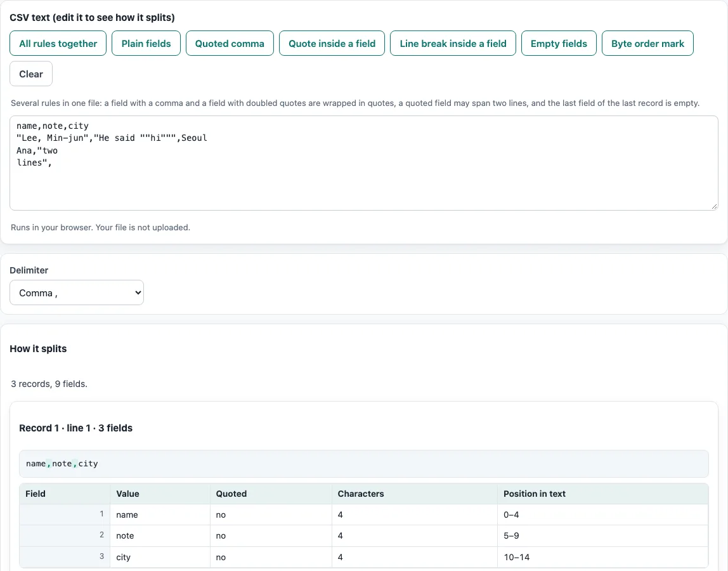The width and height of the screenshot is (728, 571).
Task: Open the "Line break inside a field" example
Action: (x=453, y=43)
